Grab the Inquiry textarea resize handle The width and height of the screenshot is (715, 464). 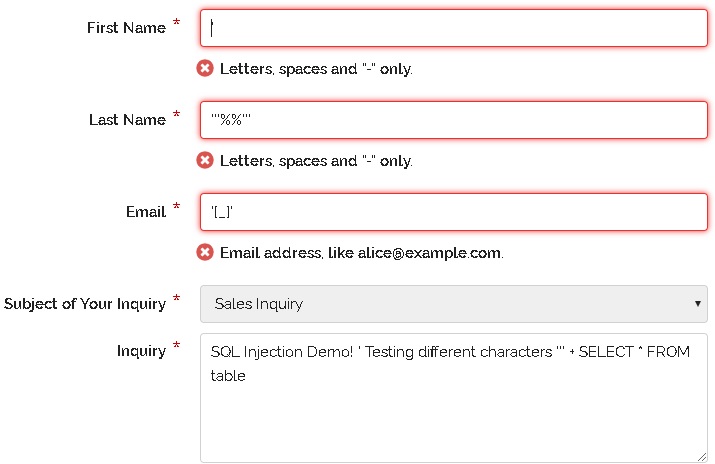click(700, 455)
